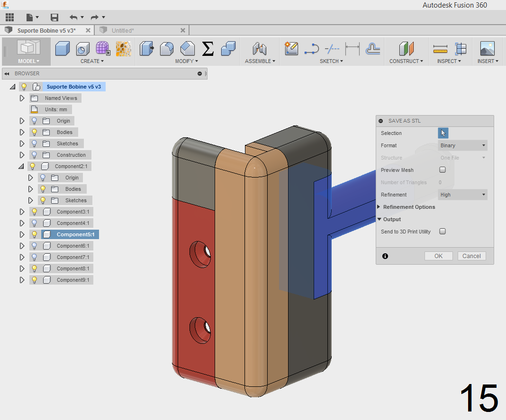
Task: Click the Offset Plane icon in Construct panel
Action: [407, 47]
